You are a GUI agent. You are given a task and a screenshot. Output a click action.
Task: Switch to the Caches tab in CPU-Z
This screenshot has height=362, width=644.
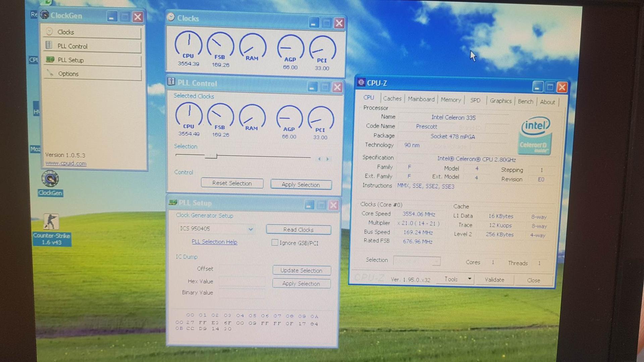pos(392,99)
